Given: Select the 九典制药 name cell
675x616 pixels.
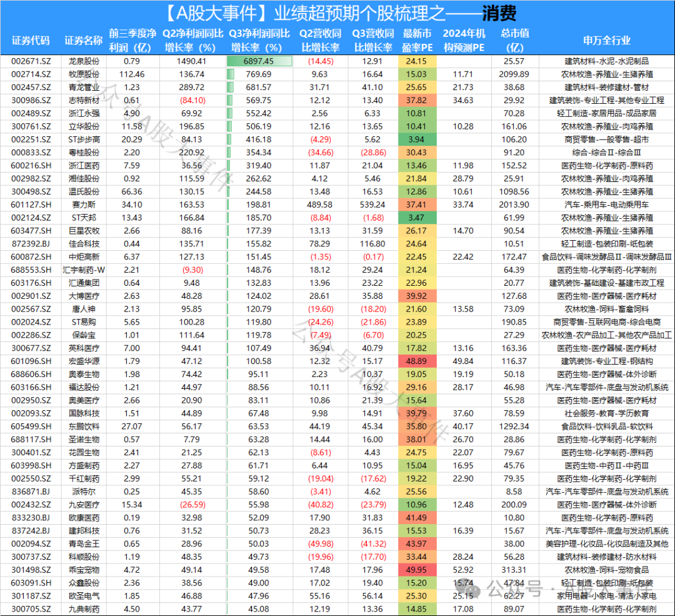Looking at the screenshot, I should click(x=84, y=608).
